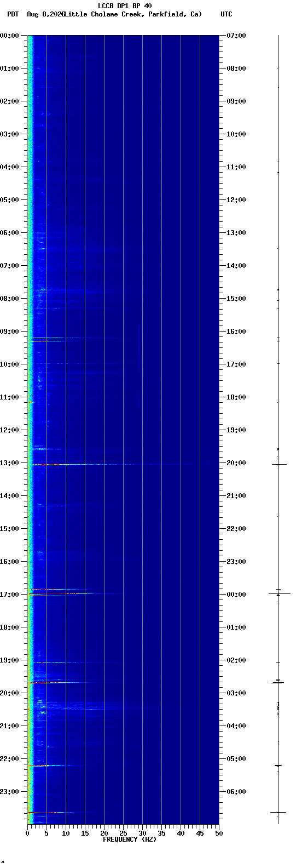The height and width of the screenshot is (868, 302).
Task: Click the 'UTC' timezone label
Action: 226,14
